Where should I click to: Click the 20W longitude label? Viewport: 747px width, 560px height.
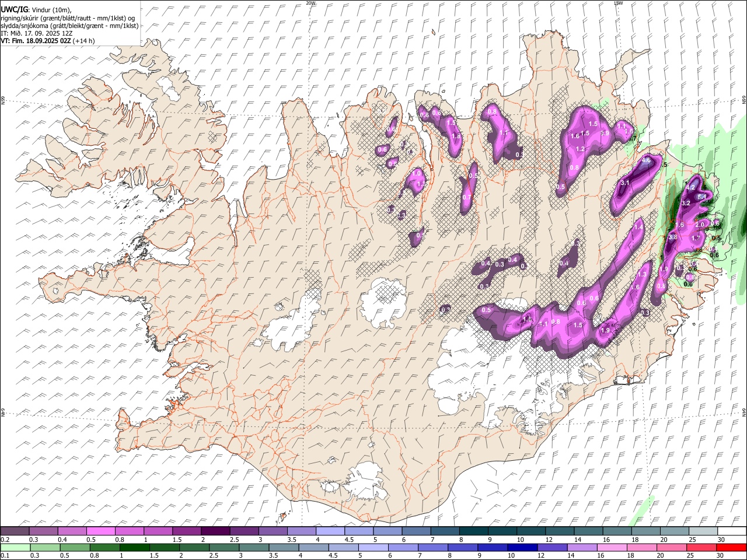point(310,3)
